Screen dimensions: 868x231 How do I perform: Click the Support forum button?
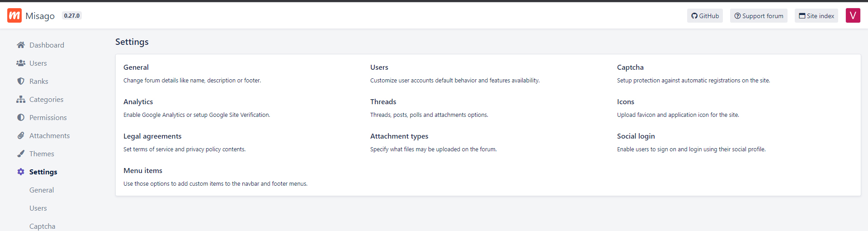pyautogui.click(x=759, y=16)
